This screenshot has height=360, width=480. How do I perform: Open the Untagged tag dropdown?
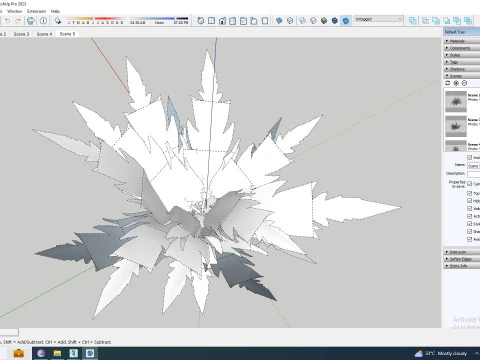(x=379, y=19)
